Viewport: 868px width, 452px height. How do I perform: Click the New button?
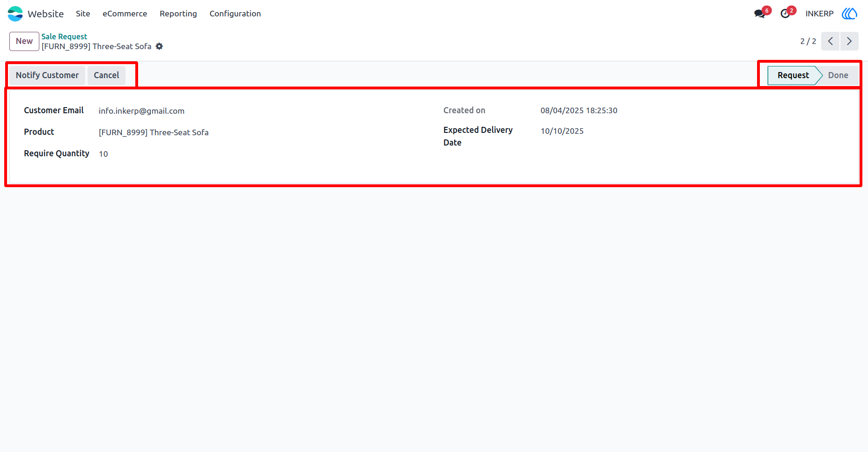(x=24, y=41)
